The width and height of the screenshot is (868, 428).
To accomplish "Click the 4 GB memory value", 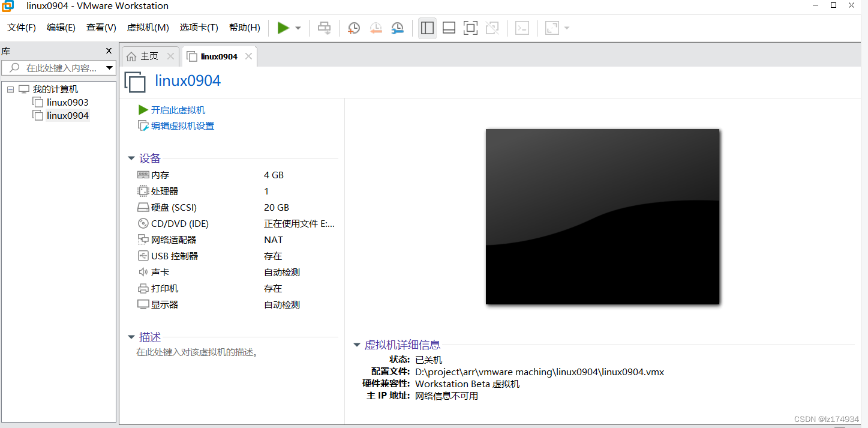I will click(x=274, y=175).
